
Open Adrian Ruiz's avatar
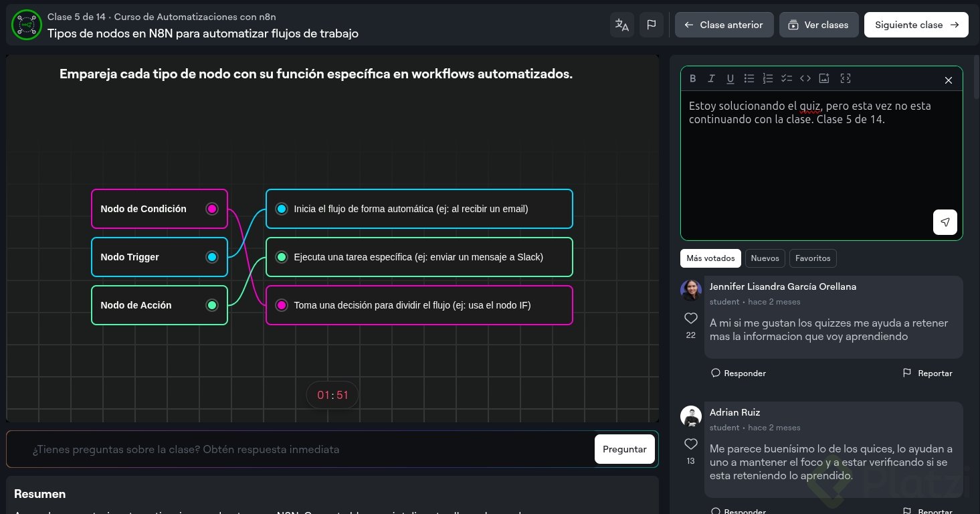click(691, 416)
